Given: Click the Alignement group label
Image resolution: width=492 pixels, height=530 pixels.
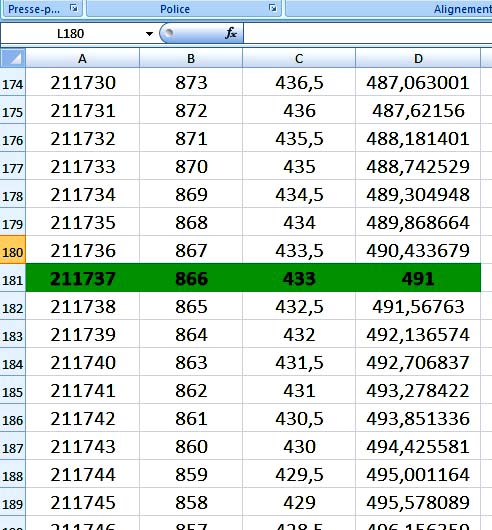Looking at the screenshot, I should tap(463, 9).
